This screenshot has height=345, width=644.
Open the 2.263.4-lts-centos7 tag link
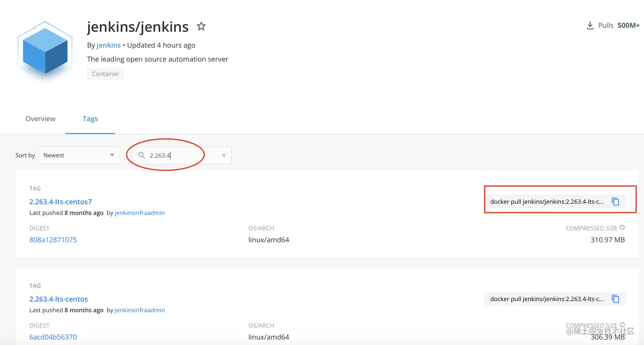60,202
